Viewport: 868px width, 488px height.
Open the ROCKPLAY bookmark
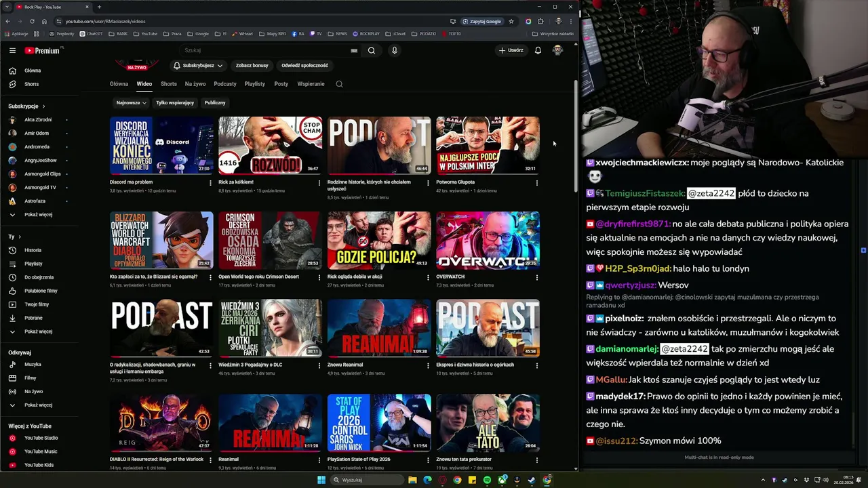pyautogui.click(x=366, y=33)
